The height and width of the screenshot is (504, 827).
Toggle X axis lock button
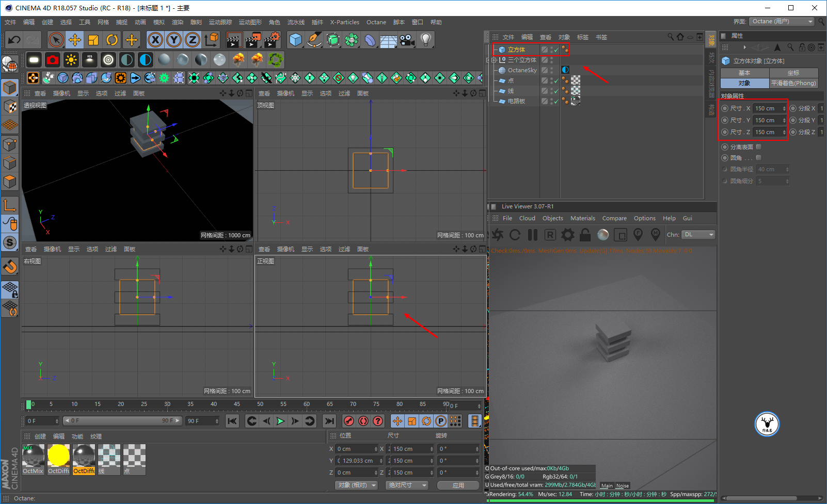click(x=155, y=40)
